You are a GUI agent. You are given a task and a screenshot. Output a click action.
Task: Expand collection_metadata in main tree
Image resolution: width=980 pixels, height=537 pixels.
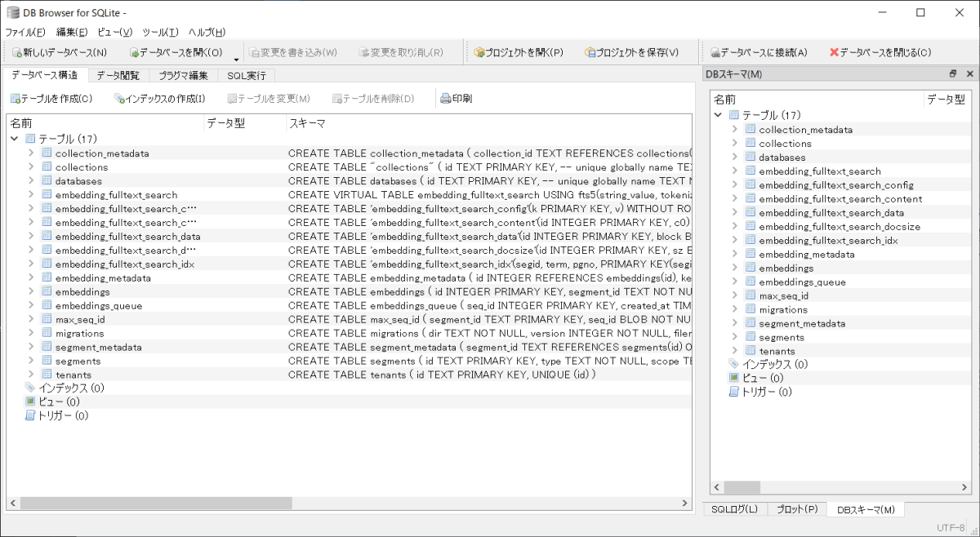pyautogui.click(x=31, y=153)
